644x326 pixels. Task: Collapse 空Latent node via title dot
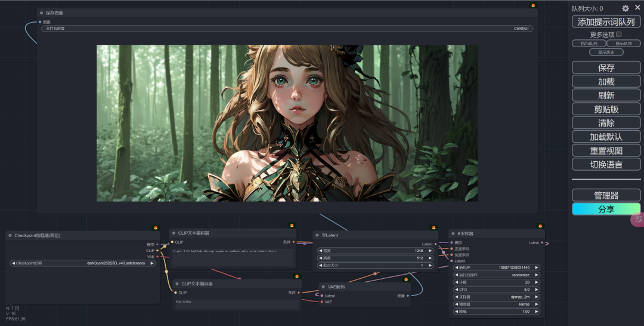pos(317,235)
